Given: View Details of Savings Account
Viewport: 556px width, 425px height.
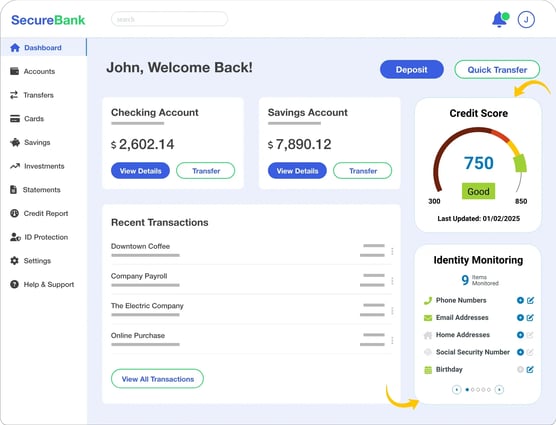Looking at the screenshot, I should point(297,171).
